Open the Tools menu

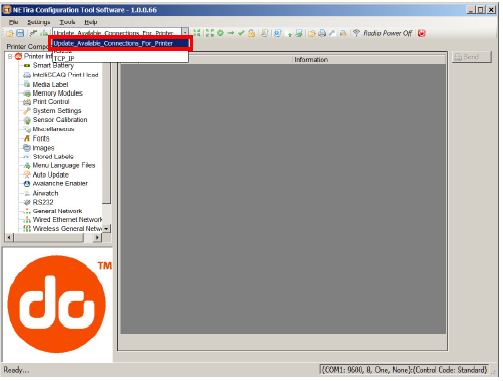click(x=67, y=22)
